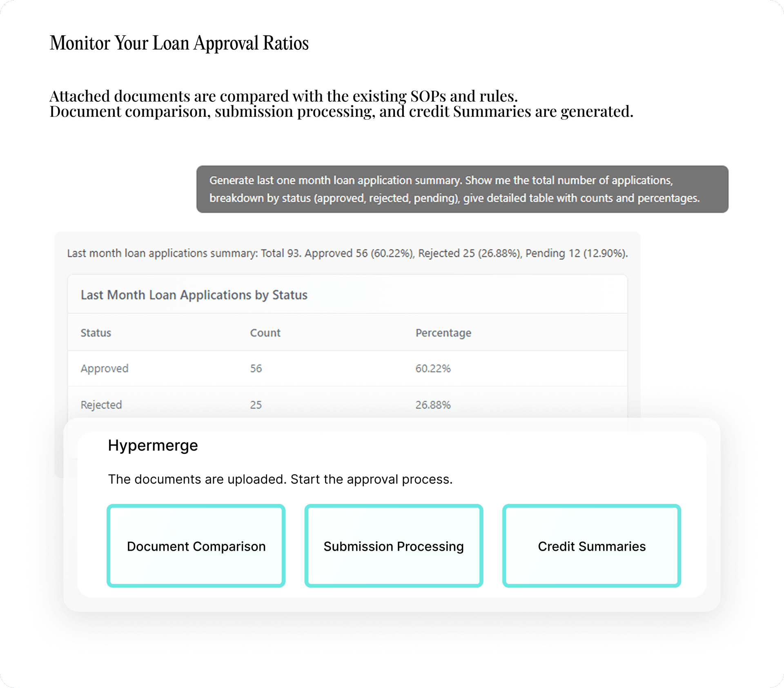
Task: Click the Percentage column header
Action: 443,333
